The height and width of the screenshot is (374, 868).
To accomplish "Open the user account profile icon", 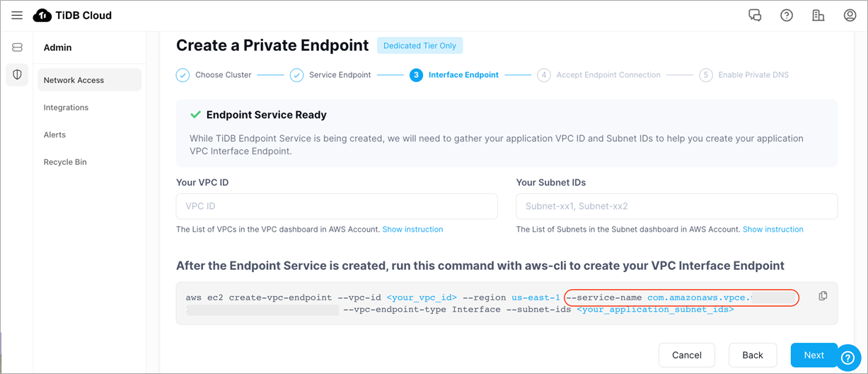I will point(850,16).
